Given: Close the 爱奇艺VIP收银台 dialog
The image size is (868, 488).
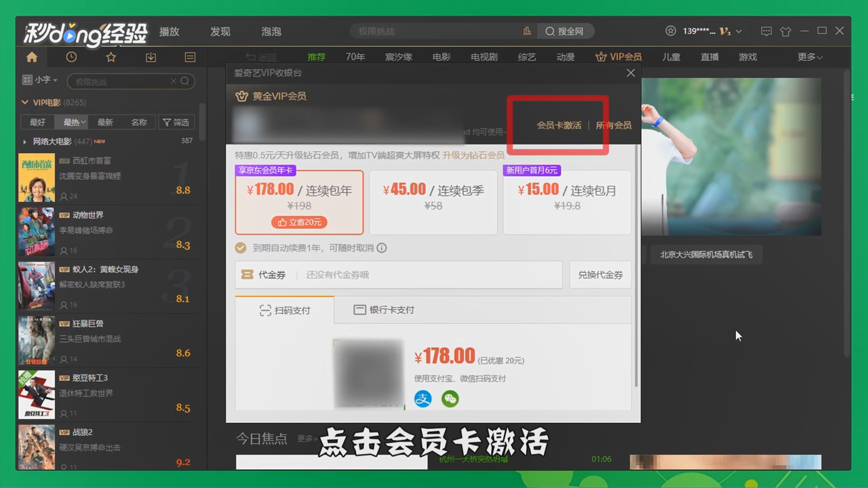Looking at the screenshot, I should (x=631, y=73).
